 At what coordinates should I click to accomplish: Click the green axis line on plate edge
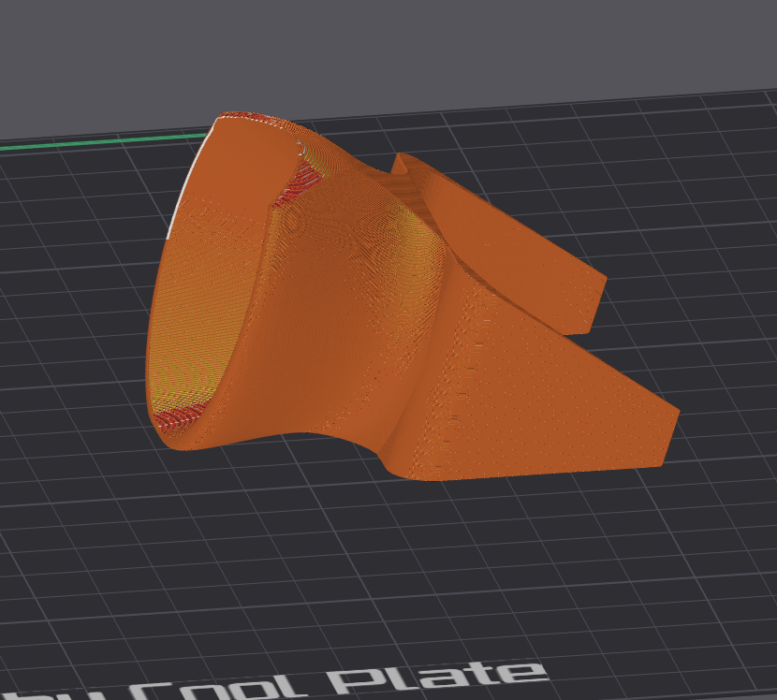pyautogui.click(x=94, y=143)
